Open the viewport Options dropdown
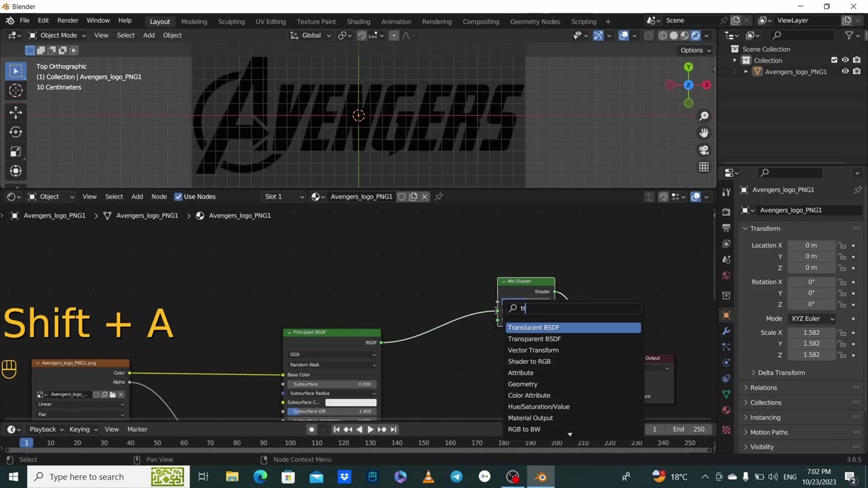 [x=696, y=50]
